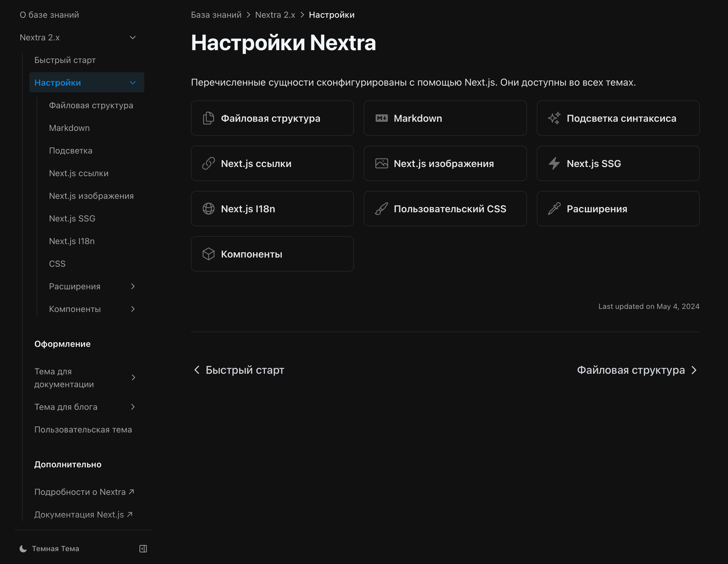The image size is (728, 564).
Task: Click the brush icon on Пользовательский CSS card
Action: coord(381,209)
